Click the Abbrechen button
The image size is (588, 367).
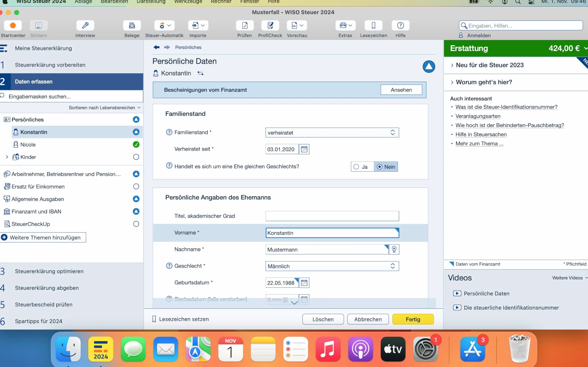pos(368,319)
